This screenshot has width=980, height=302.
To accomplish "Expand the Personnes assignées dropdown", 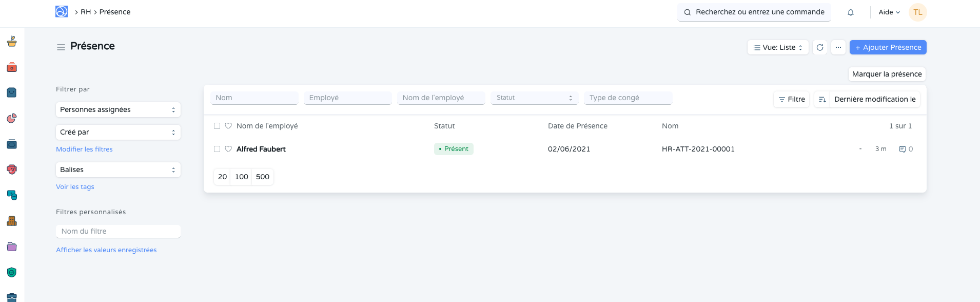I will [x=118, y=110].
